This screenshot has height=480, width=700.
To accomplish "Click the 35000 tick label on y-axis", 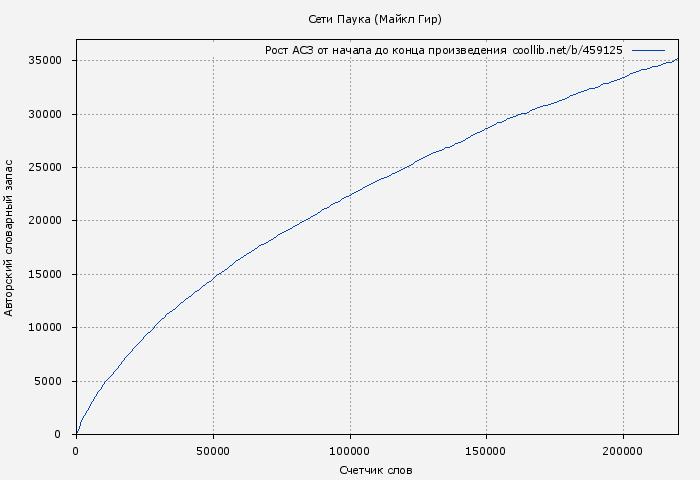I will 47,61.
